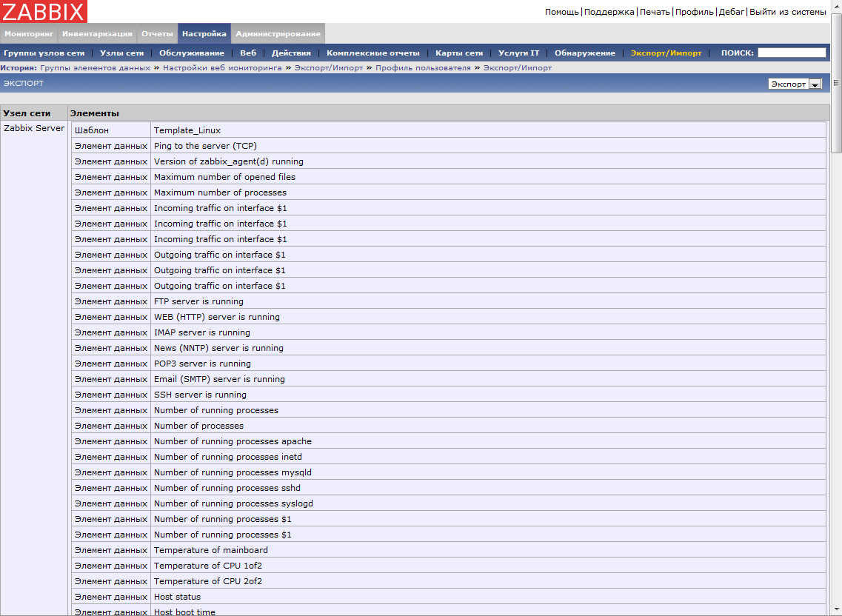Select 'Number of running processes mysqld' row
Image resolution: width=842 pixels, height=616 pixels.
449,472
